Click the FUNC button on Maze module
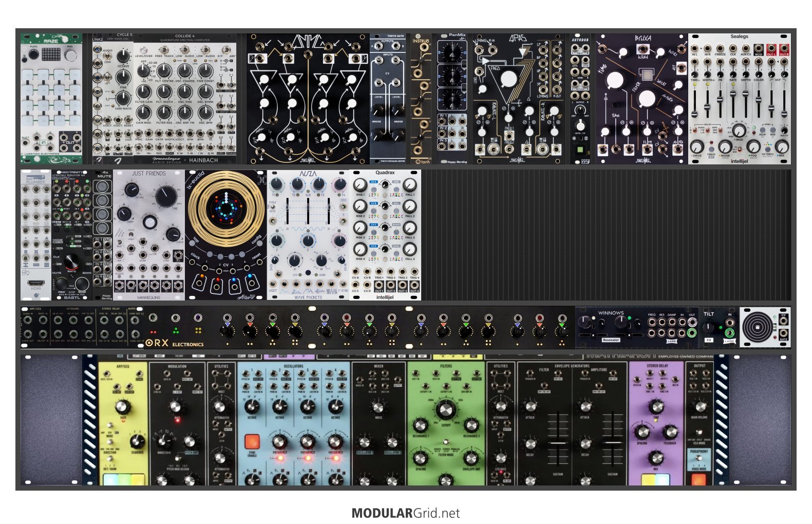 click(x=33, y=55)
